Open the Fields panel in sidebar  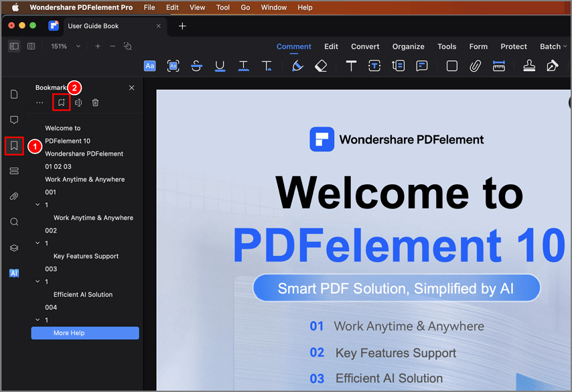[x=14, y=171]
